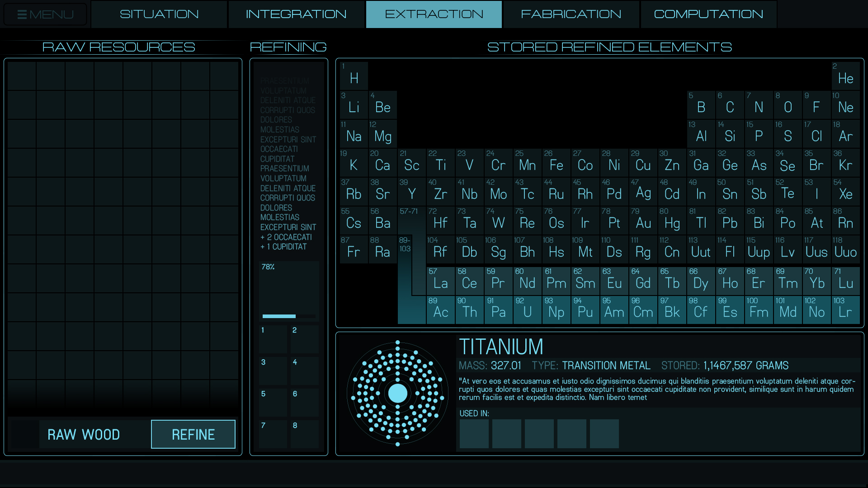Click the Helium (He) element tile
Image resolution: width=868 pixels, height=488 pixels.
845,75
